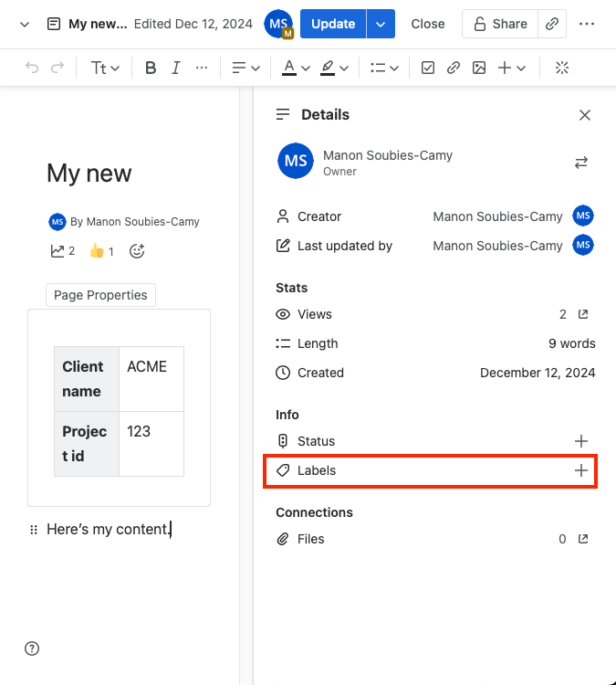Screen dimensions: 616x685
Task: Click the Files row label
Action: (311, 539)
